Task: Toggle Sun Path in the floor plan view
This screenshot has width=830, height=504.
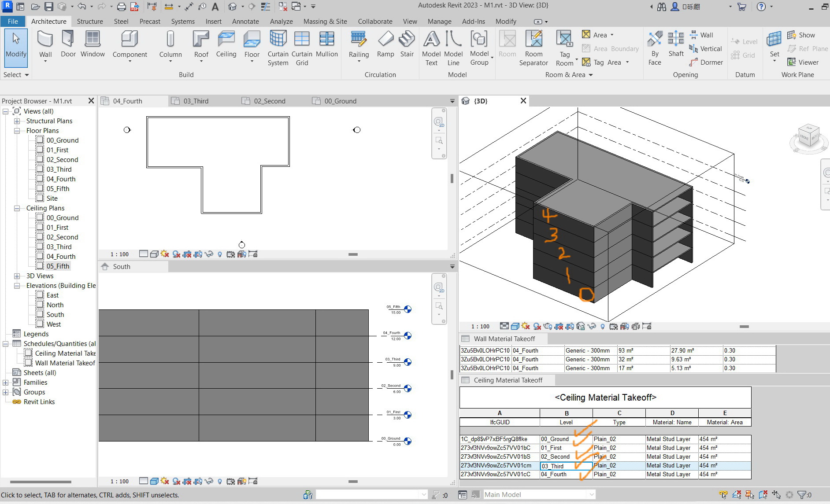Action: point(165,254)
